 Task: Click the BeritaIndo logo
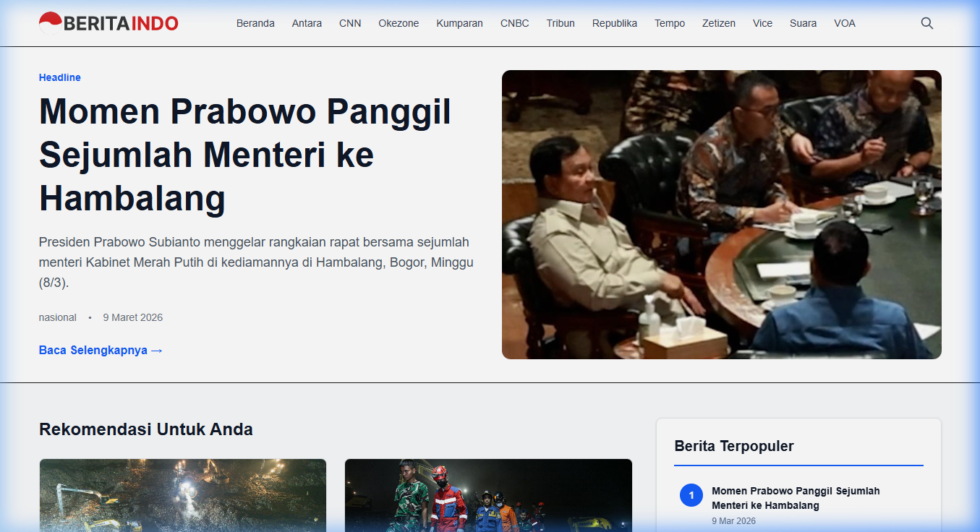pos(108,23)
